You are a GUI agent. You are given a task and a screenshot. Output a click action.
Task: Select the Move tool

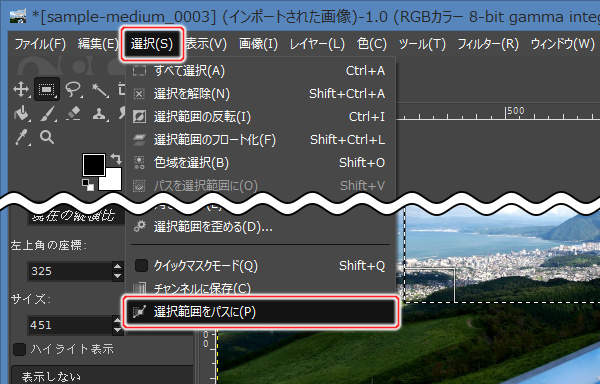pyautogui.click(x=21, y=89)
